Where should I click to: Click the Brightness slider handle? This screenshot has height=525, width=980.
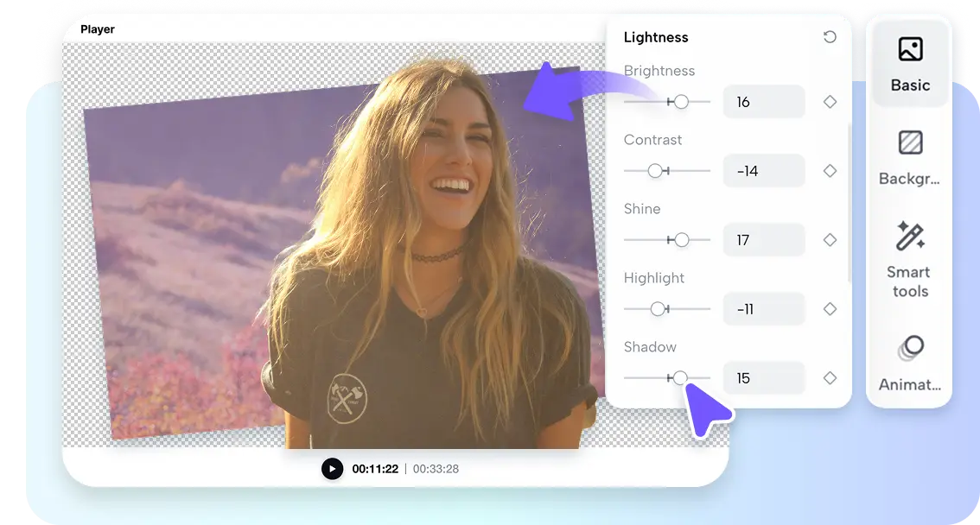tap(683, 101)
